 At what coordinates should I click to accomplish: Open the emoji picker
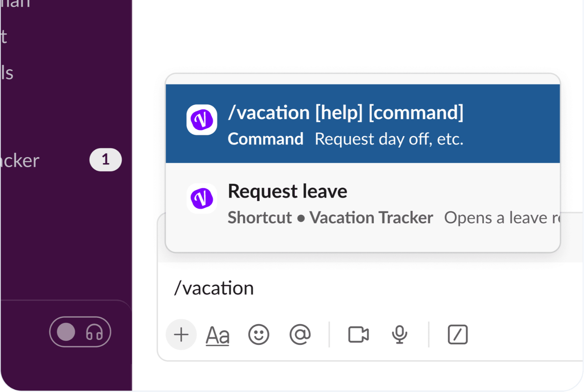point(259,334)
